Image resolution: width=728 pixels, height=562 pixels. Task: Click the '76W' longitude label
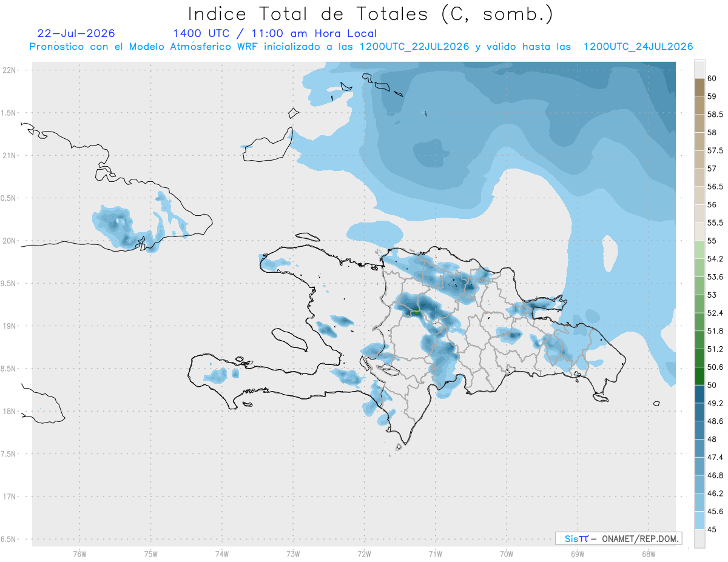pyautogui.click(x=79, y=554)
